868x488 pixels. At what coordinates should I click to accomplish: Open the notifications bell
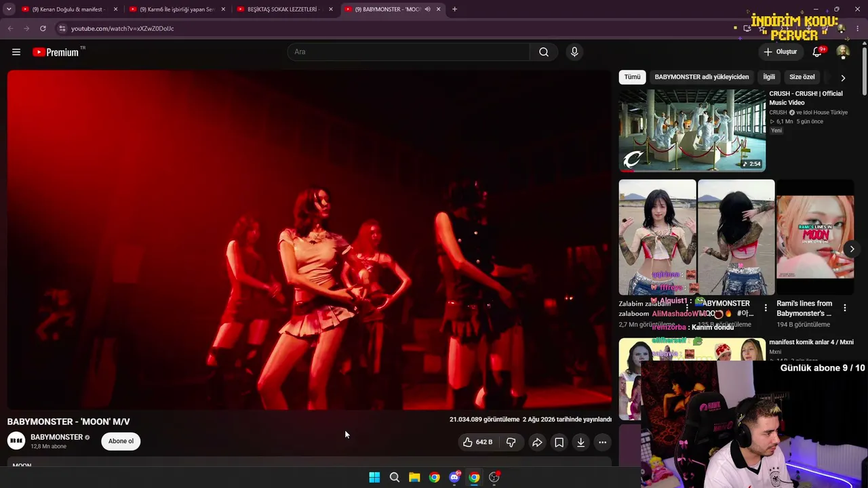pos(817,52)
